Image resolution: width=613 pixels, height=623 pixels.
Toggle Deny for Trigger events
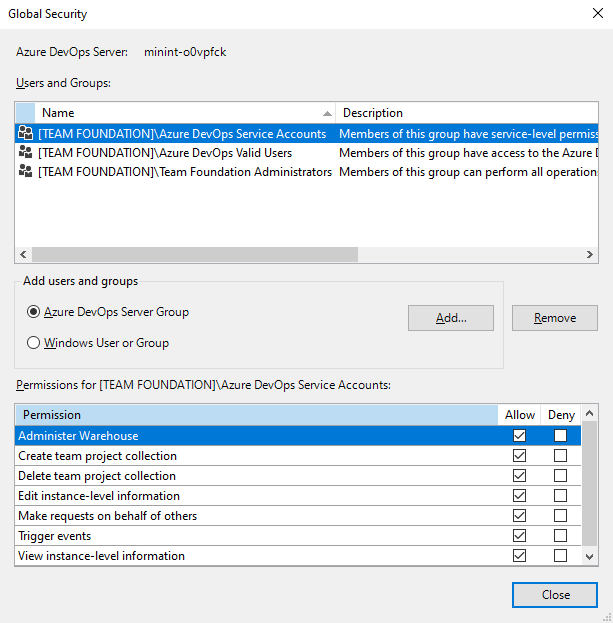point(560,536)
